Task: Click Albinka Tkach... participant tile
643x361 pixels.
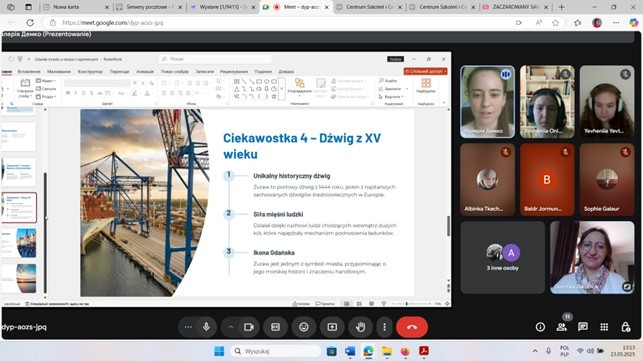Action: coord(487,180)
